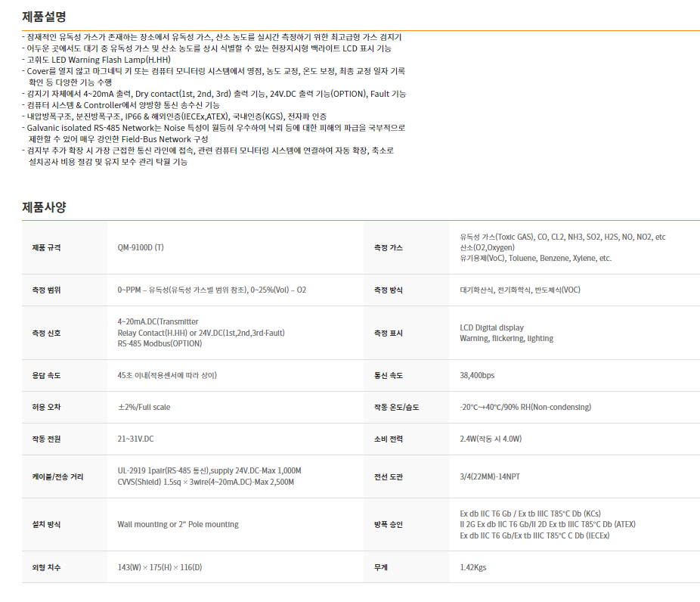Select the 측정 방식 label cell

(389, 290)
